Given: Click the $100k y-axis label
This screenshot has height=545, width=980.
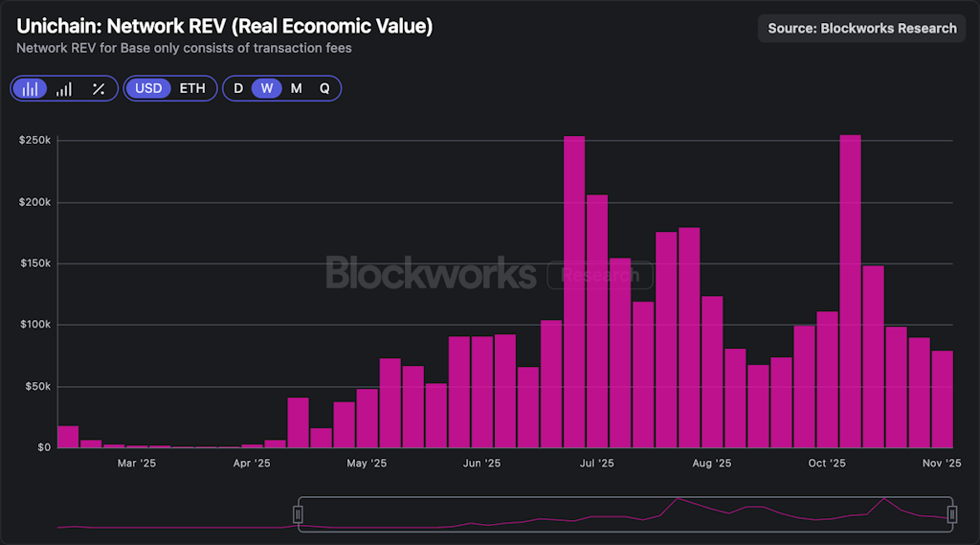Looking at the screenshot, I should point(35,324).
